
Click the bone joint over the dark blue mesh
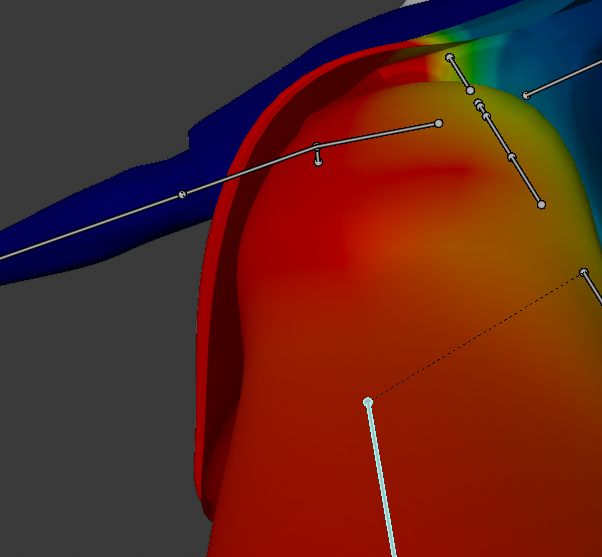(x=181, y=194)
